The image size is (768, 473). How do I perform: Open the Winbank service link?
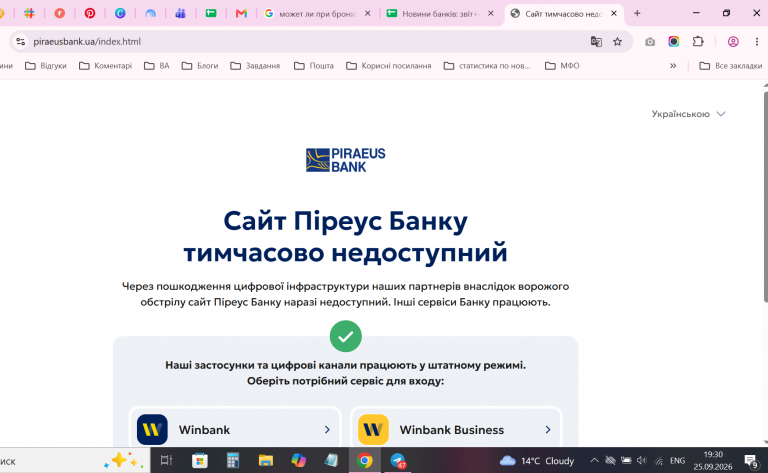(235, 429)
